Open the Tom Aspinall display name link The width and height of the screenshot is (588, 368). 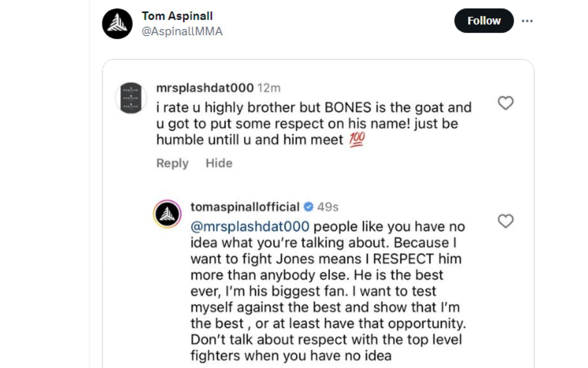click(x=177, y=16)
